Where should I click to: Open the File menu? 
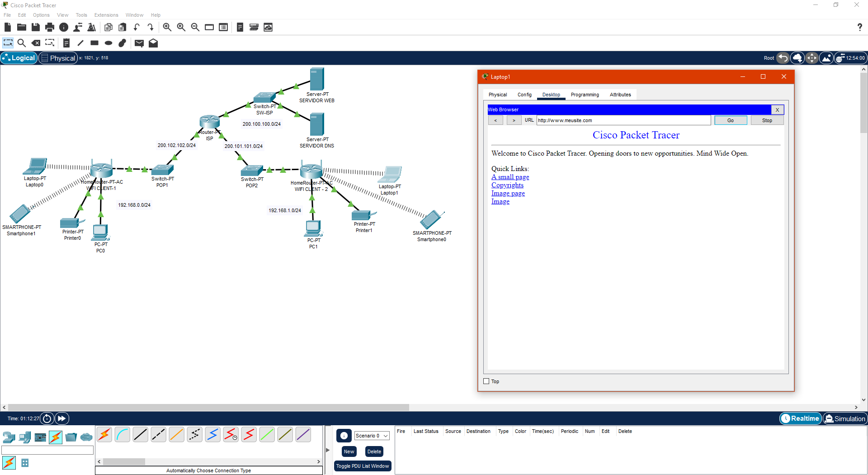(7, 15)
